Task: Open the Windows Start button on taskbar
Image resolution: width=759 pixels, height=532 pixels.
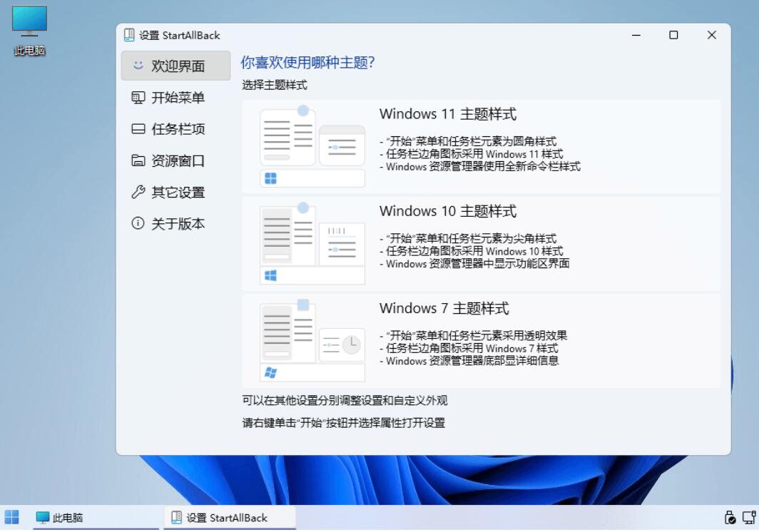Action: 11,518
